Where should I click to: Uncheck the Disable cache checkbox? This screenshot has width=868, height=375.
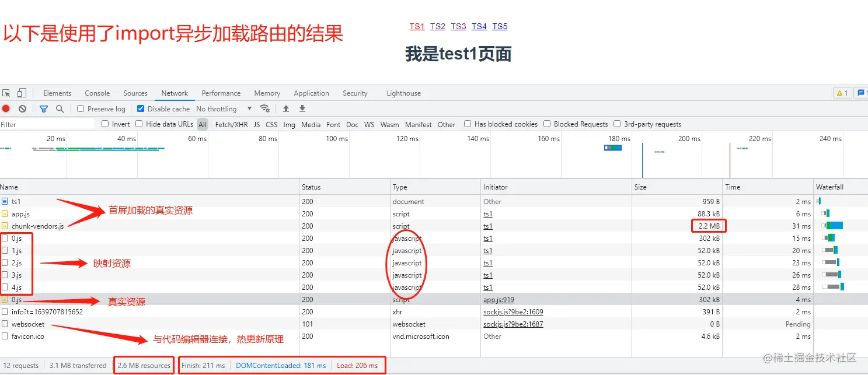[141, 108]
